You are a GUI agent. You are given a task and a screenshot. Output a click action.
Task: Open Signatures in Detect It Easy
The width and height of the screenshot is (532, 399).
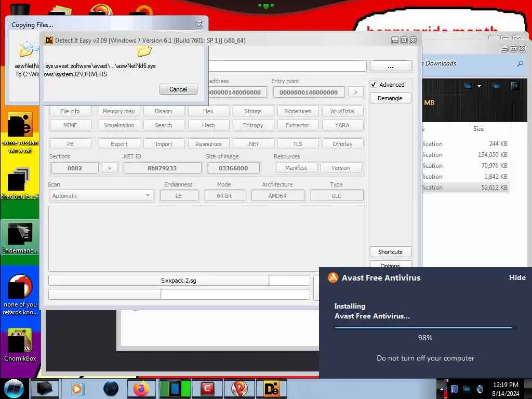coord(298,111)
